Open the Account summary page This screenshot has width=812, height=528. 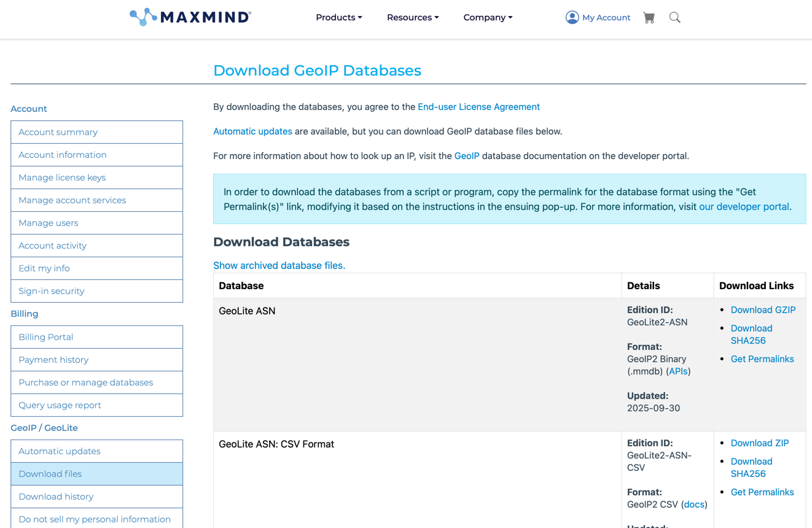click(x=96, y=132)
